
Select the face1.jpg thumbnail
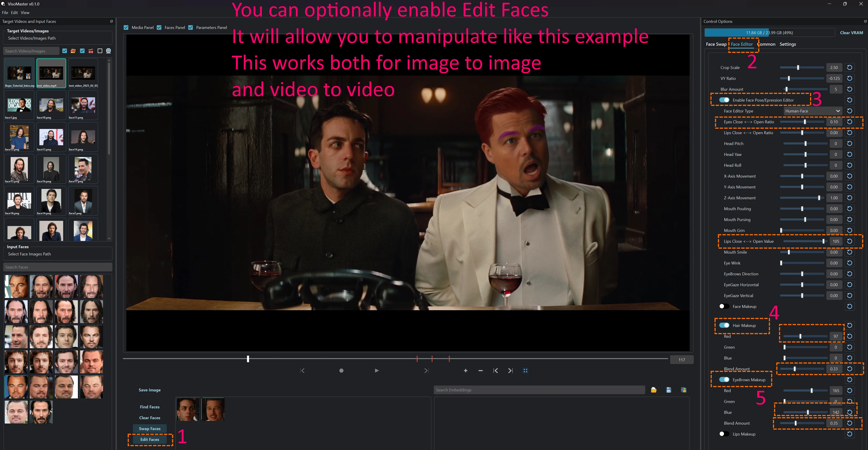click(19, 105)
